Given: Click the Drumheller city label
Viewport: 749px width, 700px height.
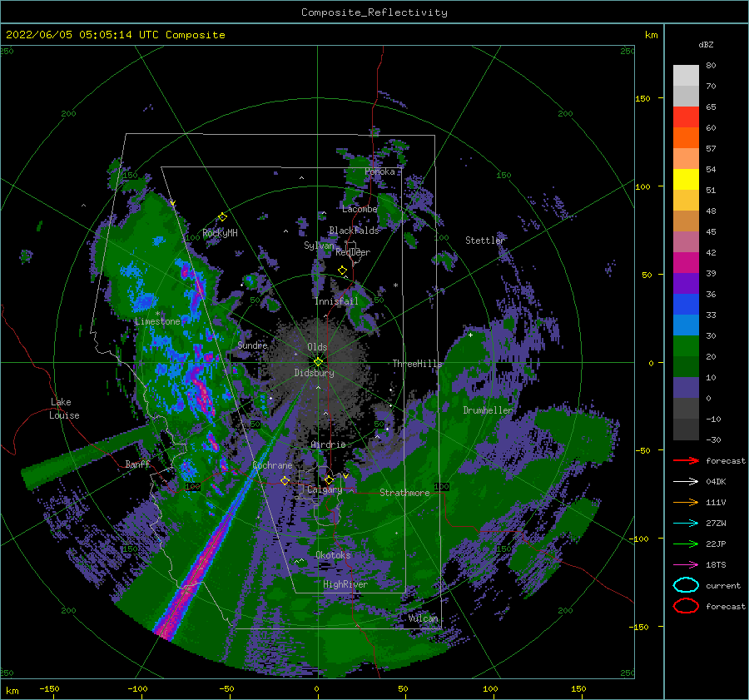Looking at the screenshot, I should click(x=488, y=410).
